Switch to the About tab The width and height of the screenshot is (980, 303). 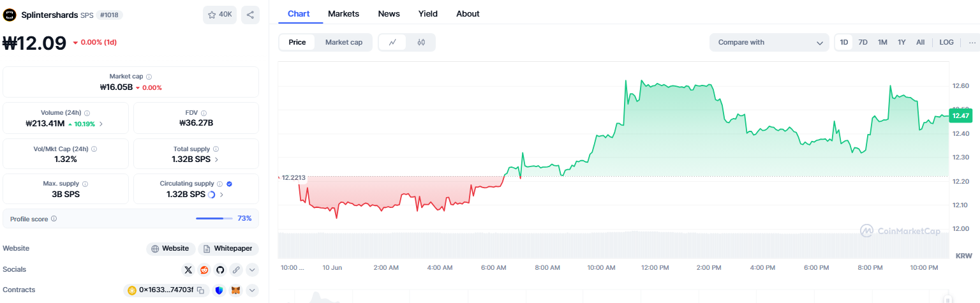point(468,13)
